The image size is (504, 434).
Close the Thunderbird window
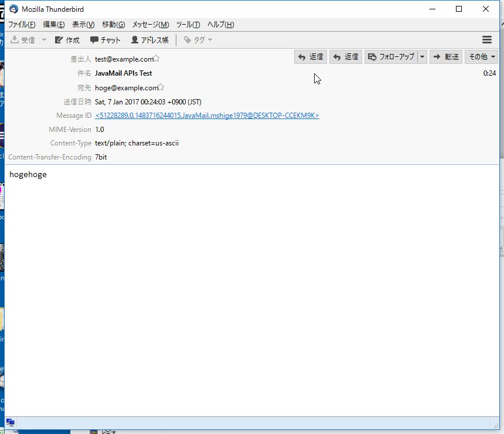(486, 9)
